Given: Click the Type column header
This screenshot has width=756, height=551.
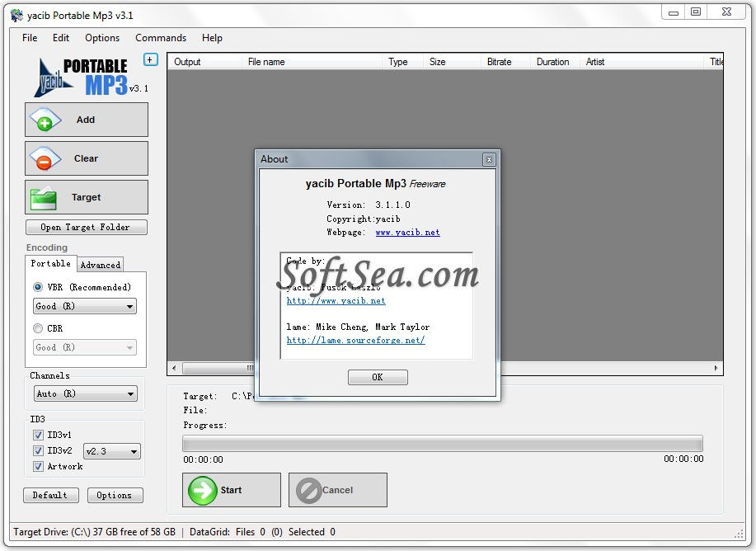Looking at the screenshot, I should [x=402, y=62].
